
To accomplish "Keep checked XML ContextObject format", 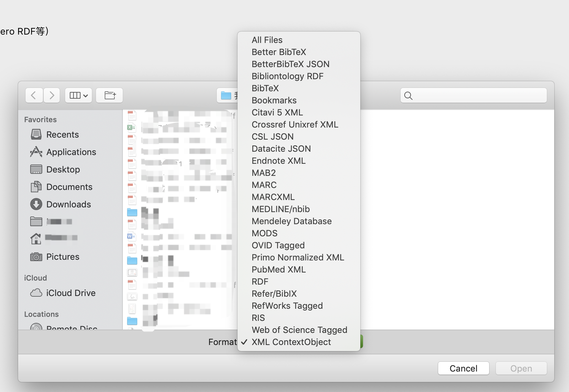I will [x=299, y=342].
